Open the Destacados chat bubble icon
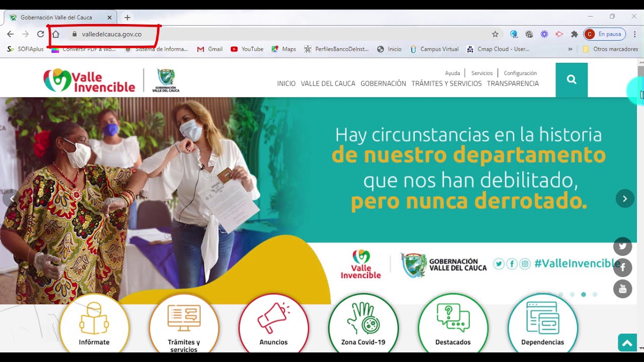Viewport: 644px width, 362px height. click(x=453, y=324)
